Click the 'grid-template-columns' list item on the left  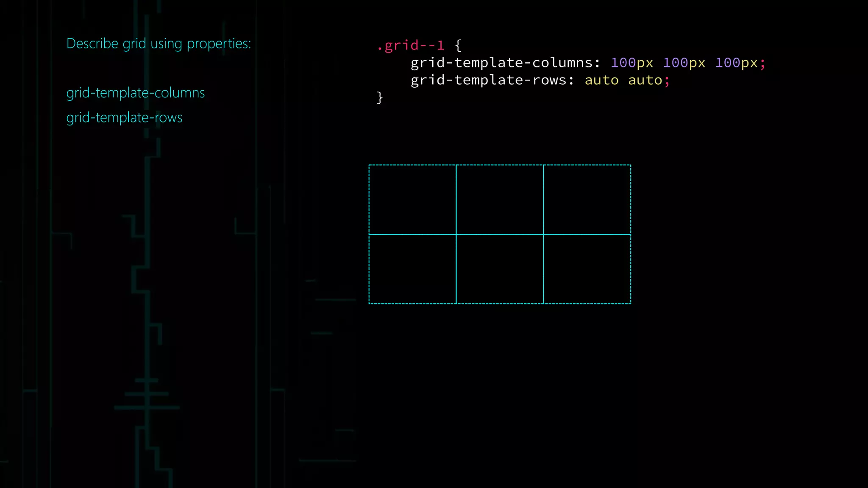pyautogui.click(x=136, y=93)
